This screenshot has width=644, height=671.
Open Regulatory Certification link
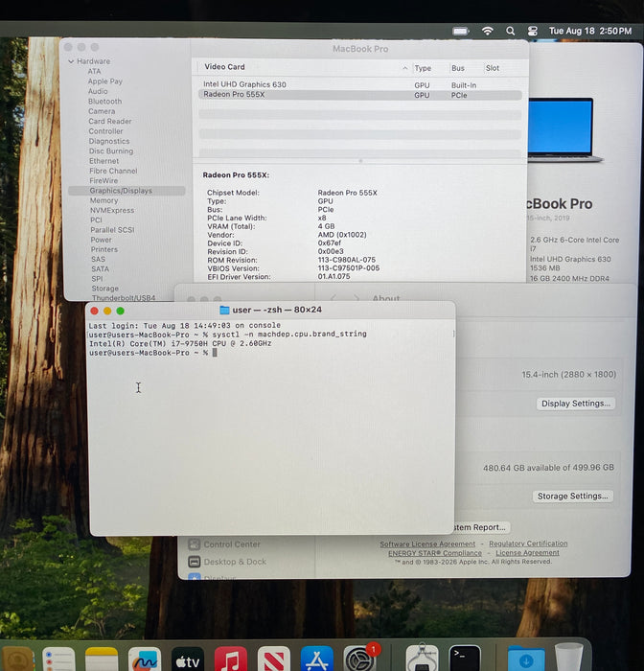[528, 544]
